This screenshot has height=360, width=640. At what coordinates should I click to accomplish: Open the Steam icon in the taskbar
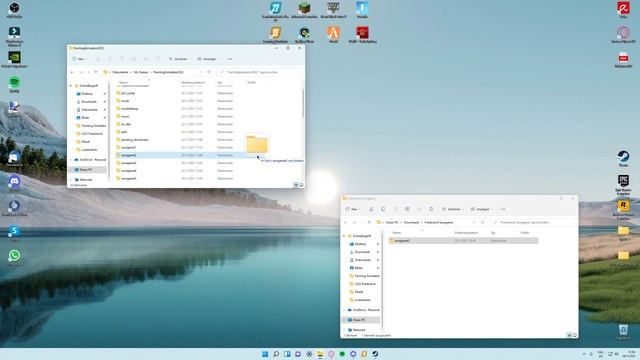pos(375,354)
